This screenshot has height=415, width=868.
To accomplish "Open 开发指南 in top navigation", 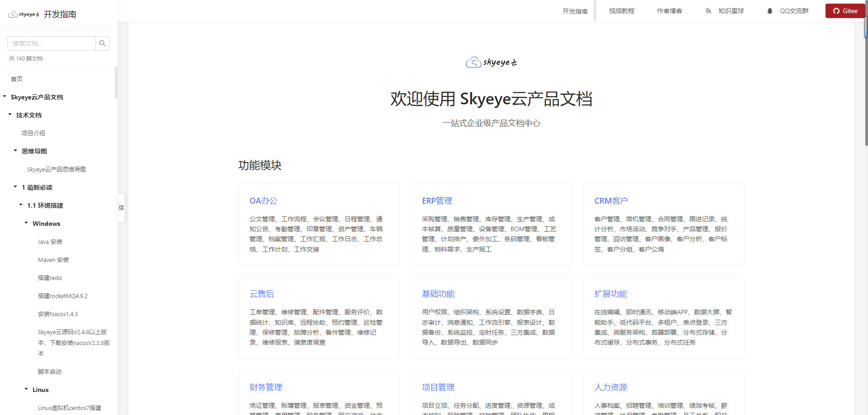I will [575, 11].
